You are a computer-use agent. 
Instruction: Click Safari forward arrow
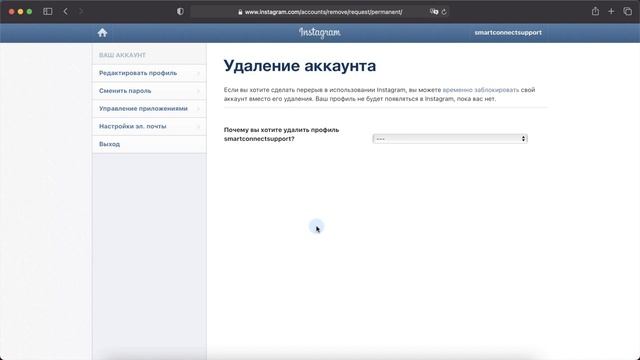(81, 11)
